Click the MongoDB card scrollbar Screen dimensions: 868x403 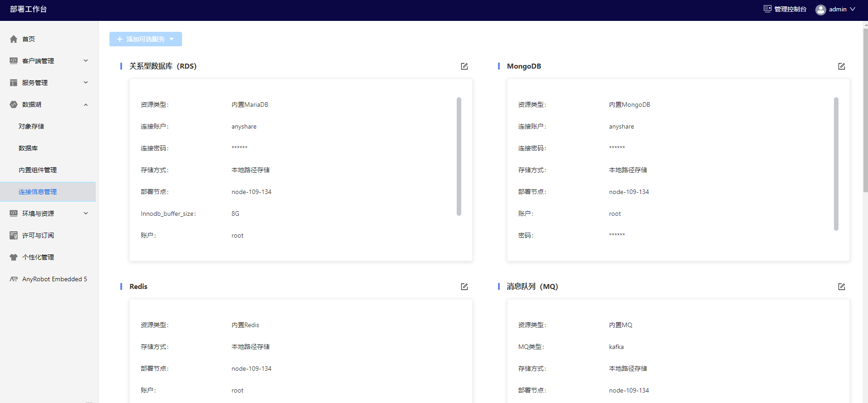(x=836, y=164)
